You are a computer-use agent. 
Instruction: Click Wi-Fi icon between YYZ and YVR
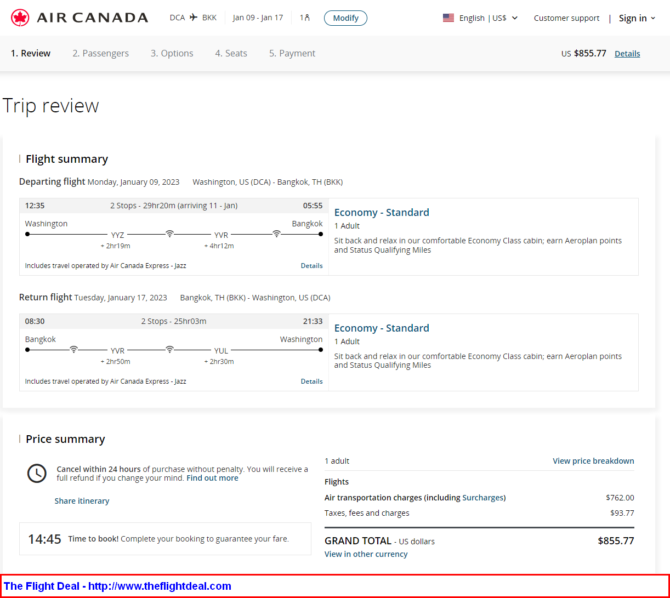(x=170, y=233)
